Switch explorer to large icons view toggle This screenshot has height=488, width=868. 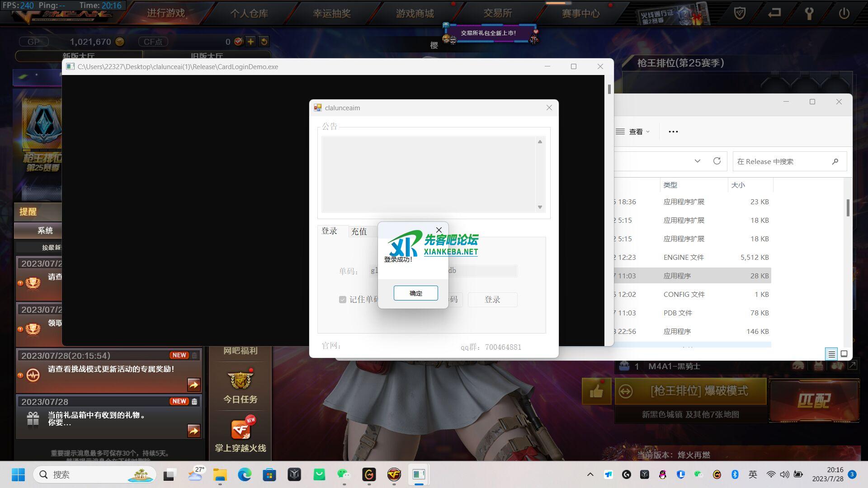point(844,354)
